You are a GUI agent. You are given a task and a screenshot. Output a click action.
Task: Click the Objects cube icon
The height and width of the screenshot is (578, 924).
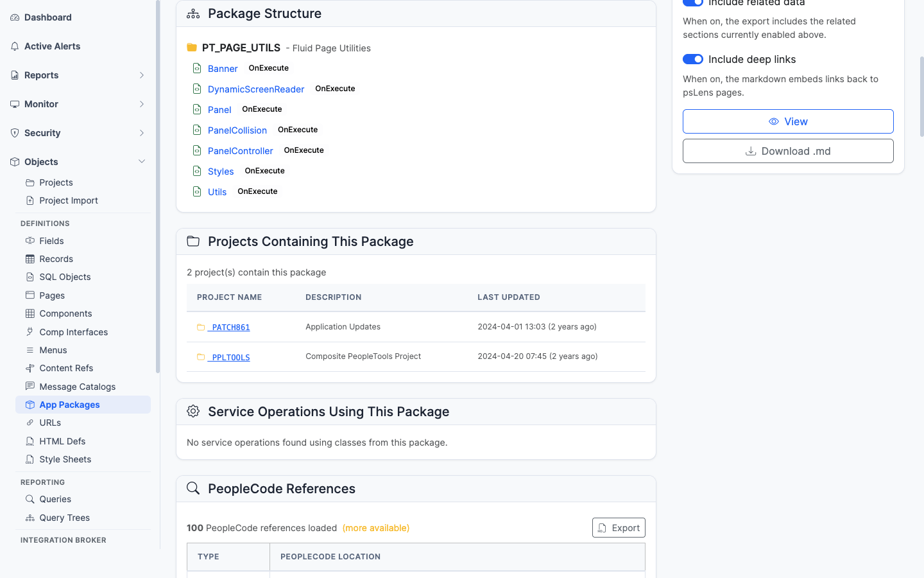(x=15, y=162)
